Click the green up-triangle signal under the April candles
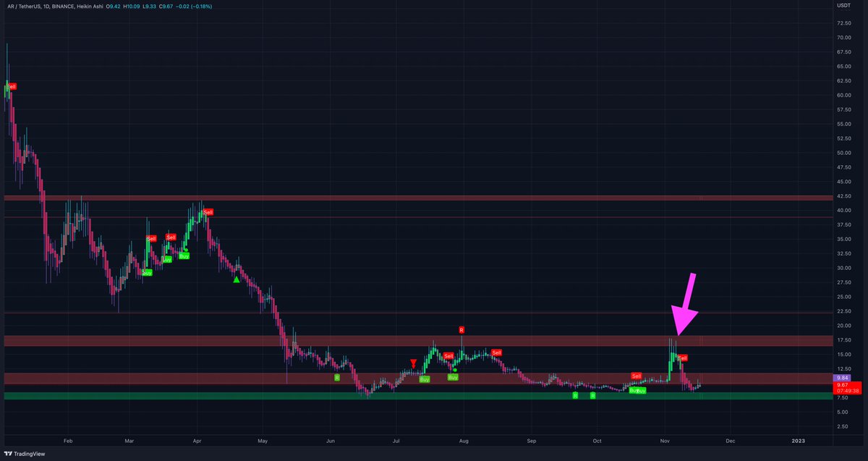This screenshot has width=868, height=461. coord(236,279)
